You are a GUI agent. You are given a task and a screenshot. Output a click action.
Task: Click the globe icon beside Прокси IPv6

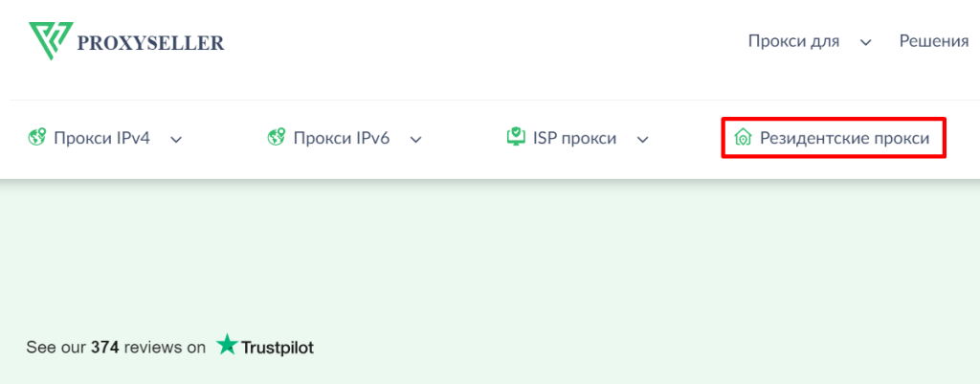pyautogui.click(x=277, y=137)
